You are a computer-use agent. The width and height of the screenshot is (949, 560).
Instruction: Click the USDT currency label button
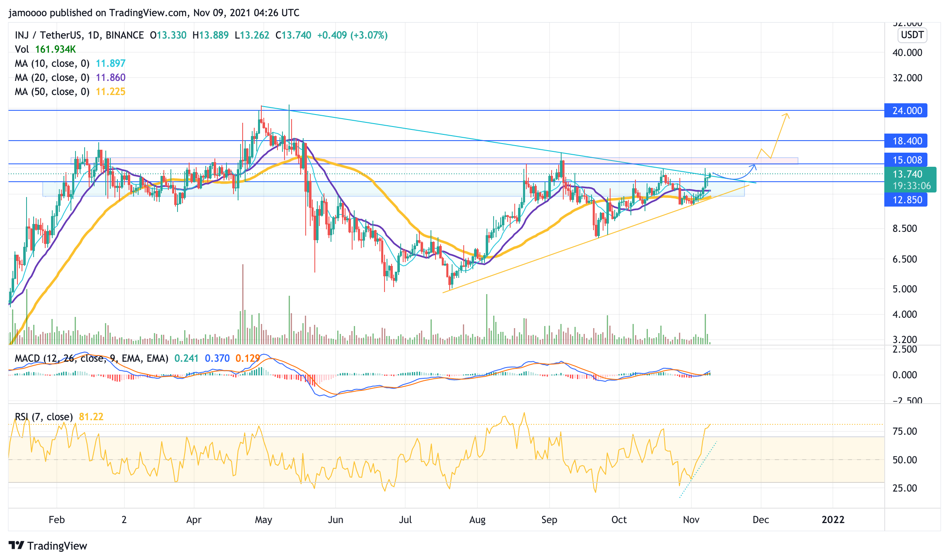coord(912,35)
